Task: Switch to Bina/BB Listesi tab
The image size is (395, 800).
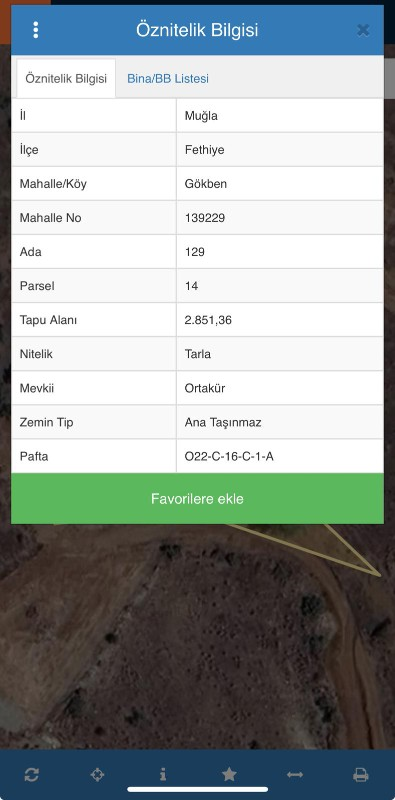Action: pyautogui.click(x=168, y=79)
